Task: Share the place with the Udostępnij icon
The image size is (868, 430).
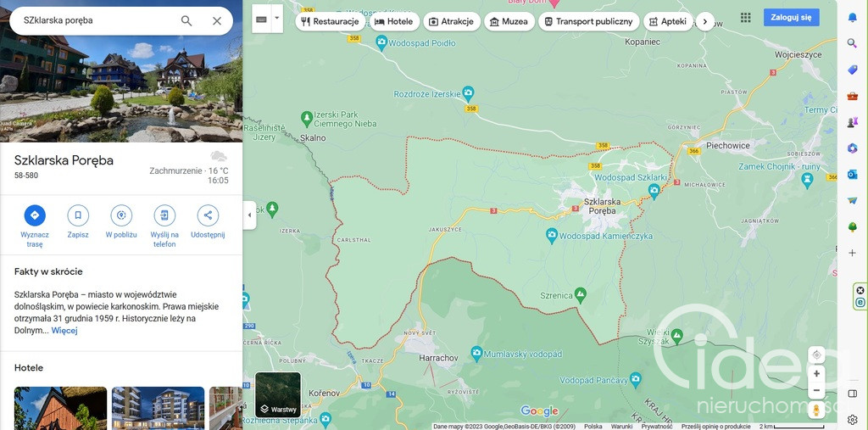Action: pos(208,215)
